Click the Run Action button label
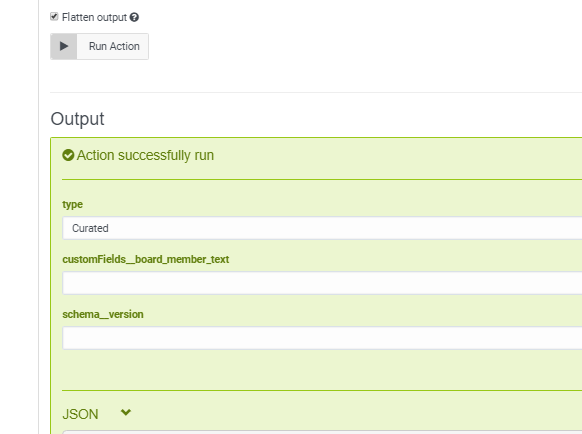The width and height of the screenshot is (582, 434). tap(114, 46)
